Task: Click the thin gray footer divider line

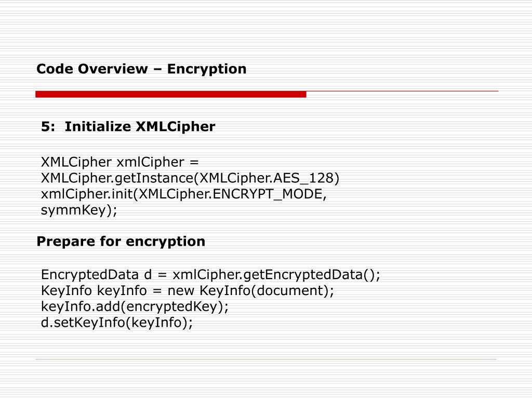Action: tap(266, 359)
